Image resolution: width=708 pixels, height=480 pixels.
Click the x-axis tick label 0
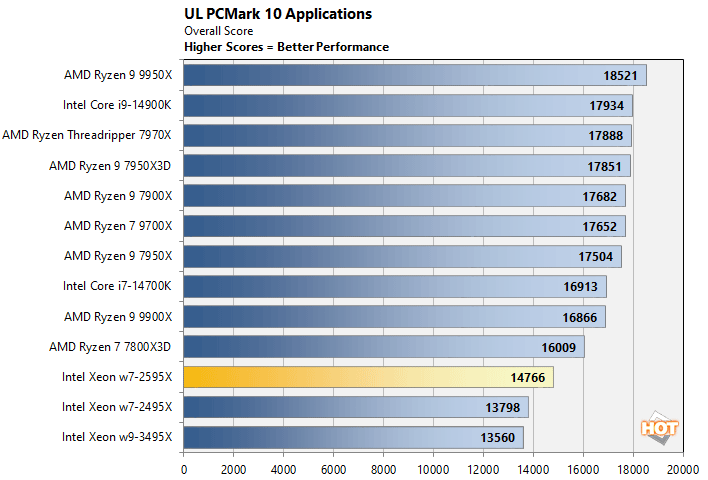[x=184, y=470]
